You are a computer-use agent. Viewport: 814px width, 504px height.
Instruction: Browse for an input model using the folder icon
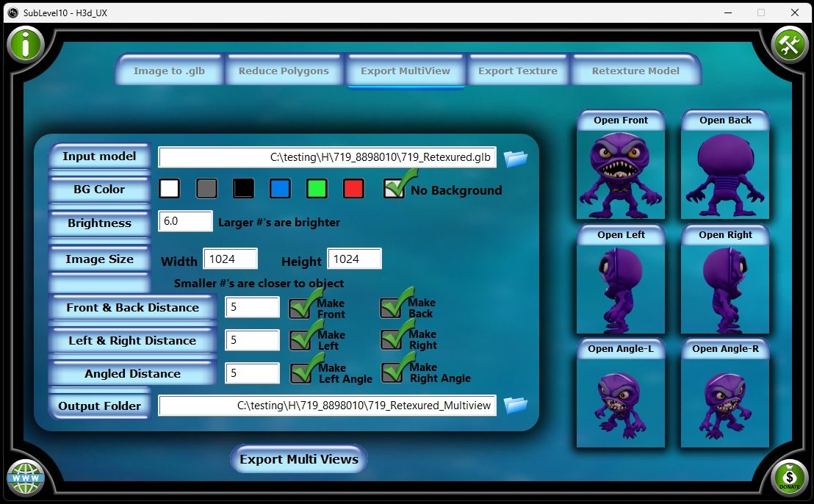[x=516, y=157]
